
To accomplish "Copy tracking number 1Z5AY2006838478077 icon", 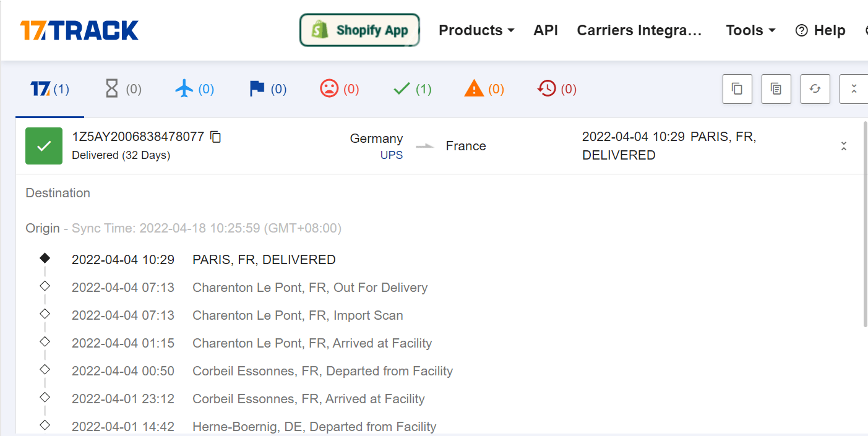I will click(215, 137).
